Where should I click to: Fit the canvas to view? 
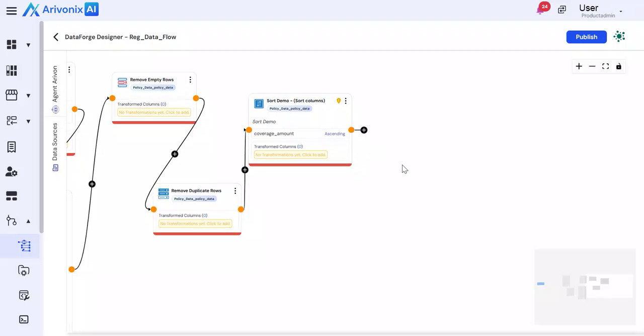605,66
